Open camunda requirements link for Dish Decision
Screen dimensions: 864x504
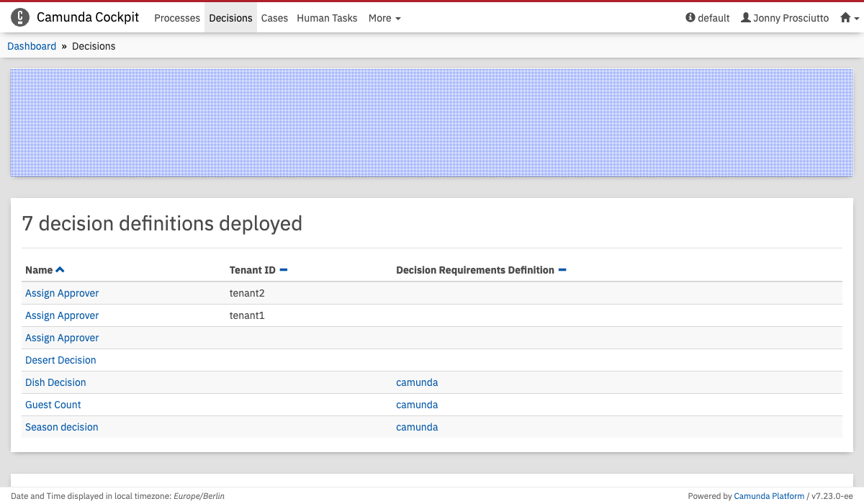tap(417, 382)
